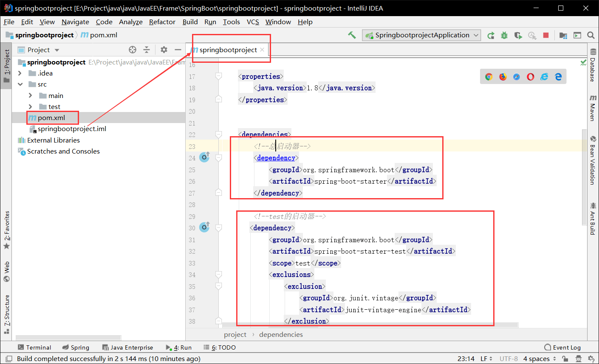Rerun SpringbootprojectApplication with the green rerun icon
This screenshot has width=599, height=364.
[491, 35]
